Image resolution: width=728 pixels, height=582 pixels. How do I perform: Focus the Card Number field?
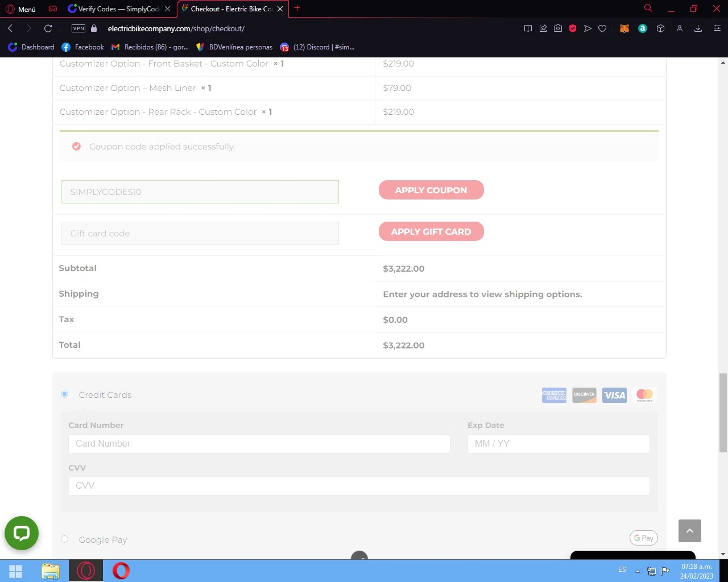(x=259, y=444)
